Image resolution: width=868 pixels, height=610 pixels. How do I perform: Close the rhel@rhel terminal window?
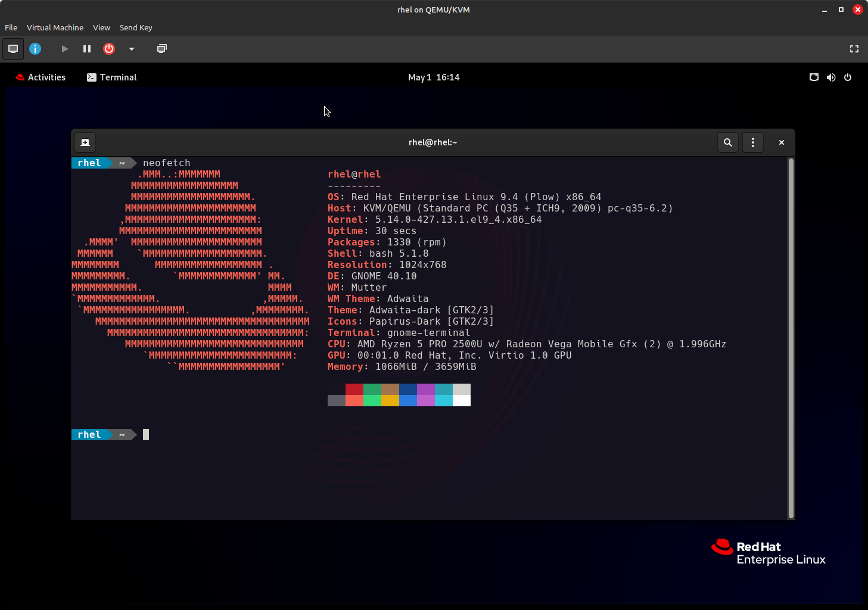(x=782, y=142)
